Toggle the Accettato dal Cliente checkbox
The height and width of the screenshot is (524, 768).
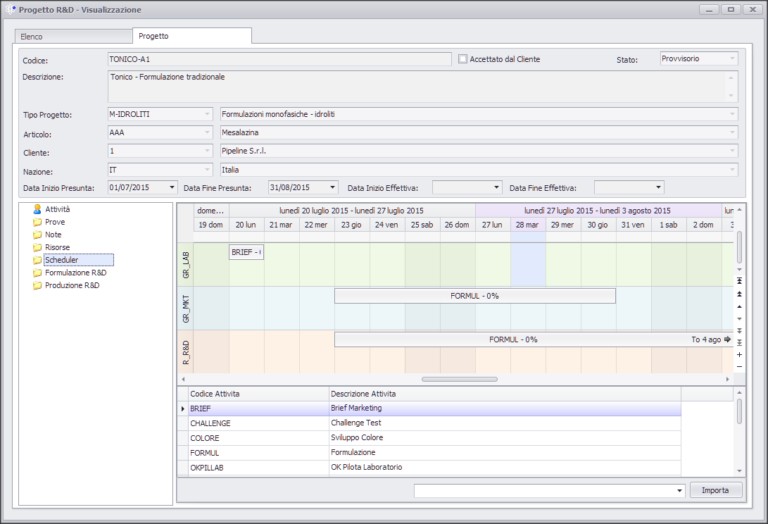[x=463, y=59]
